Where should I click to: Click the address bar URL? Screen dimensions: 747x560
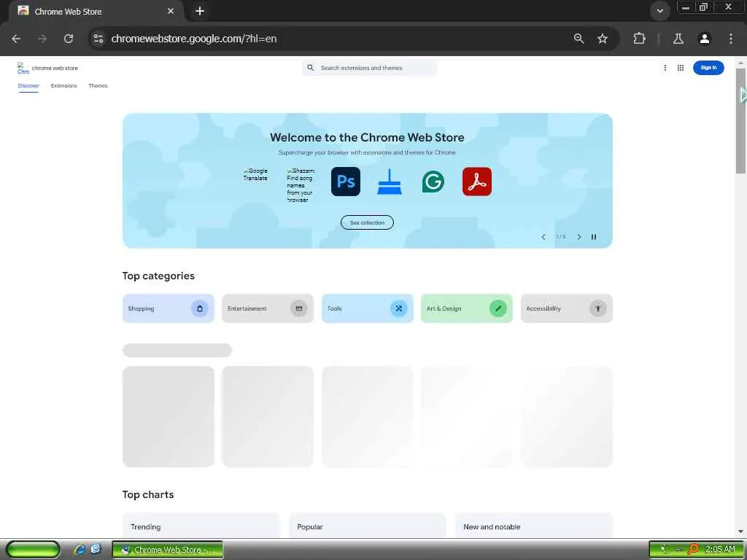[x=194, y=39]
